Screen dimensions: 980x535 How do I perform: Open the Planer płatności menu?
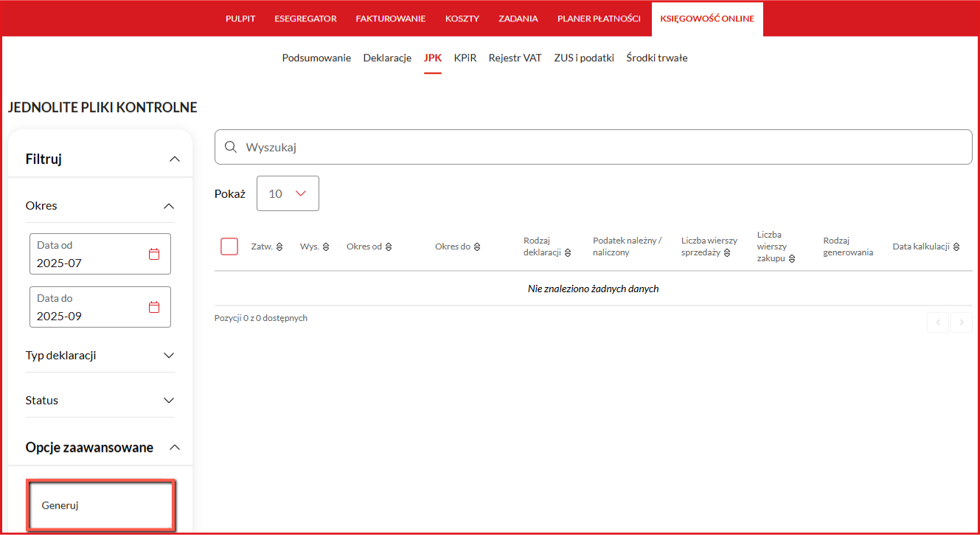599,18
